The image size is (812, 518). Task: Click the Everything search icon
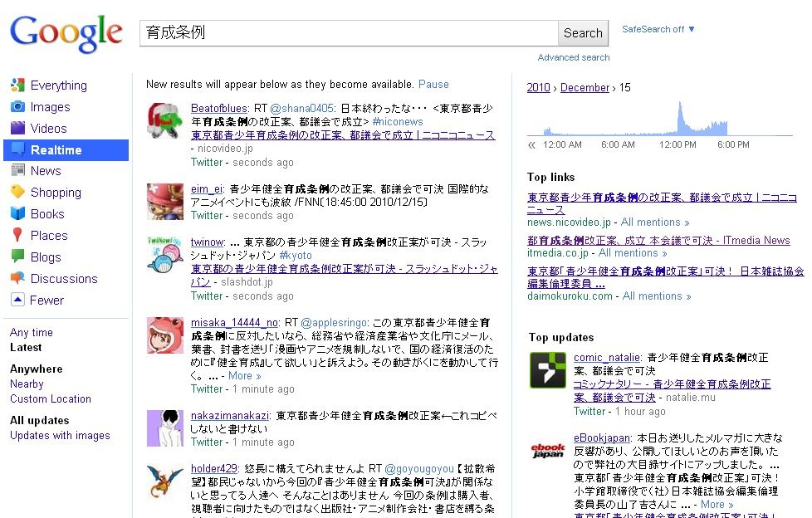[x=17, y=85]
